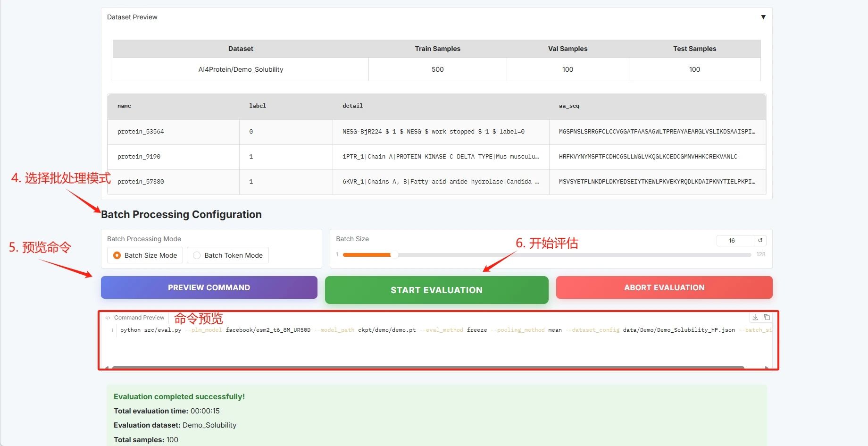Click the aa_seq column header
This screenshot has height=446, width=868.
pos(569,106)
